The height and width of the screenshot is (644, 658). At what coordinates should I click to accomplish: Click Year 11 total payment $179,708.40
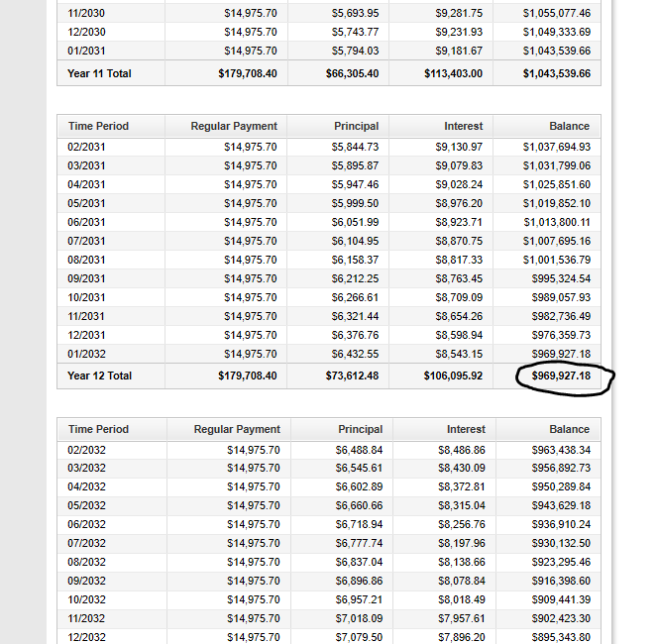(x=248, y=74)
